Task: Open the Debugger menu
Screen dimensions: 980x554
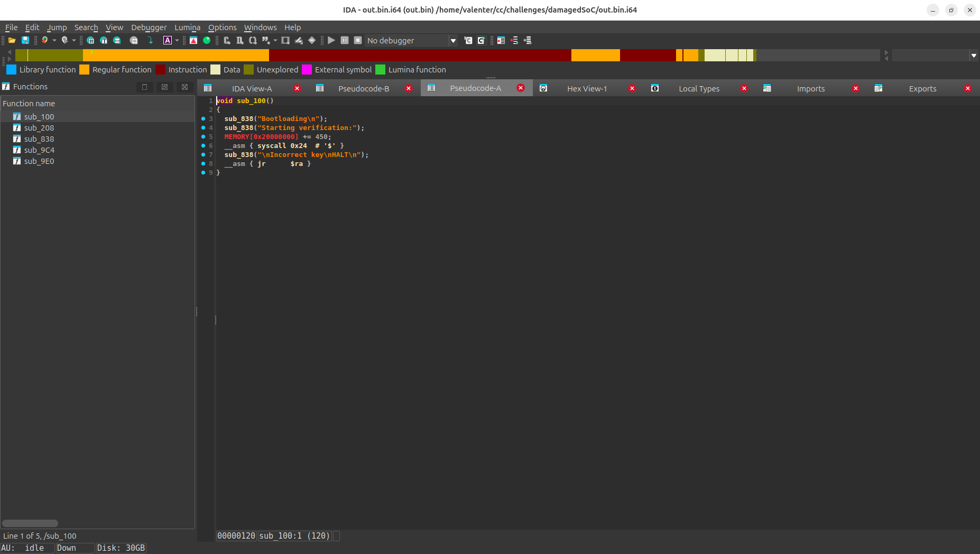Action: 149,27
